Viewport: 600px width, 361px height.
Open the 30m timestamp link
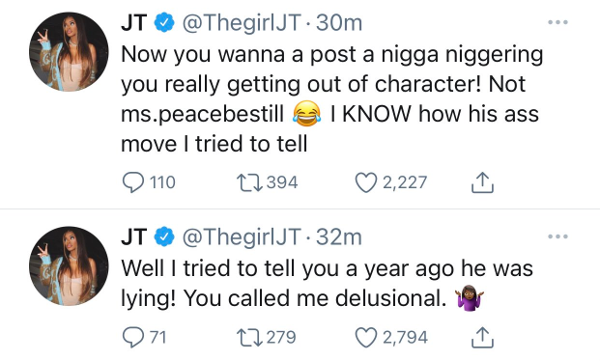pyautogui.click(x=339, y=23)
